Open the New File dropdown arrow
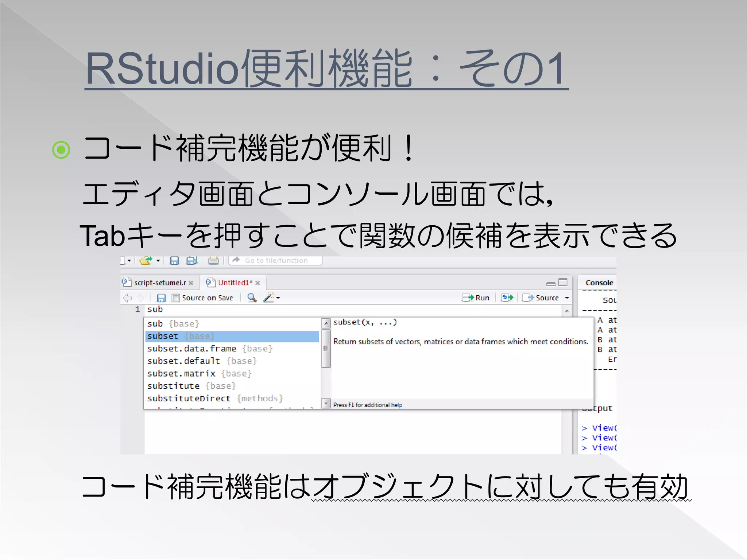747x560 pixels. click(129, 261)
